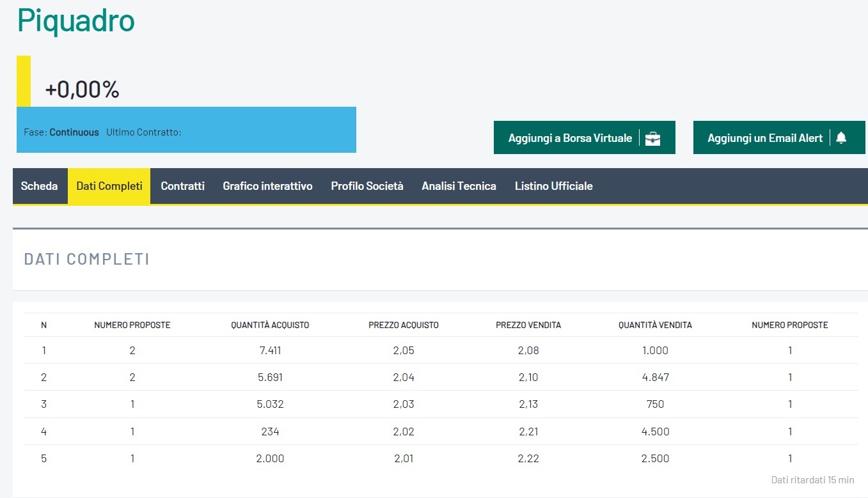Open the Scheda tab
Image resolution: width=868 pixels, height=498 pixels.
click(40, 186)
